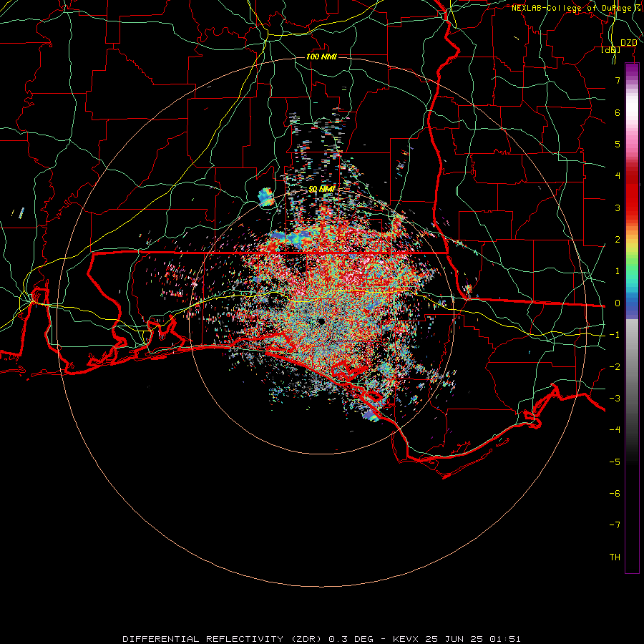Click the 50 NMI range ring label
Image resolution: width=644 pixels, height=644 pixels.
coord(321,189)
